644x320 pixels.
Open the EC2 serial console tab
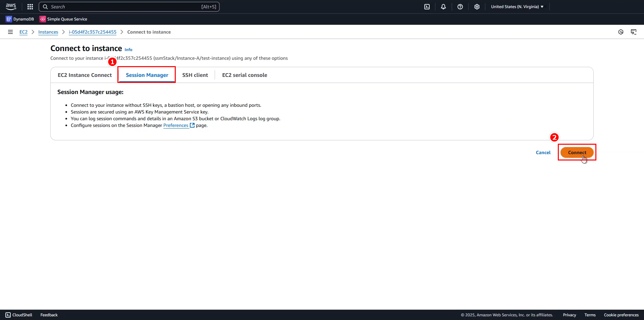click(245, 75)
